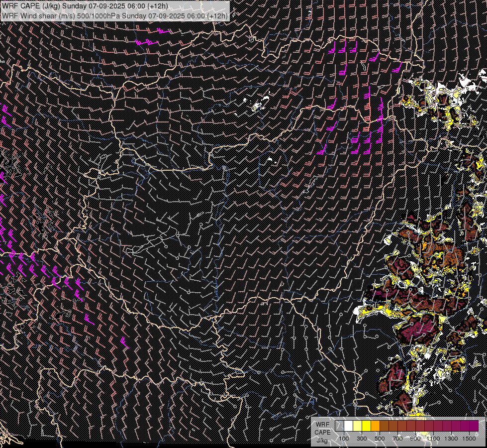This screenshot has height=448, width=487.
Task: Click the legend value 700
Action: pos(397,439)
